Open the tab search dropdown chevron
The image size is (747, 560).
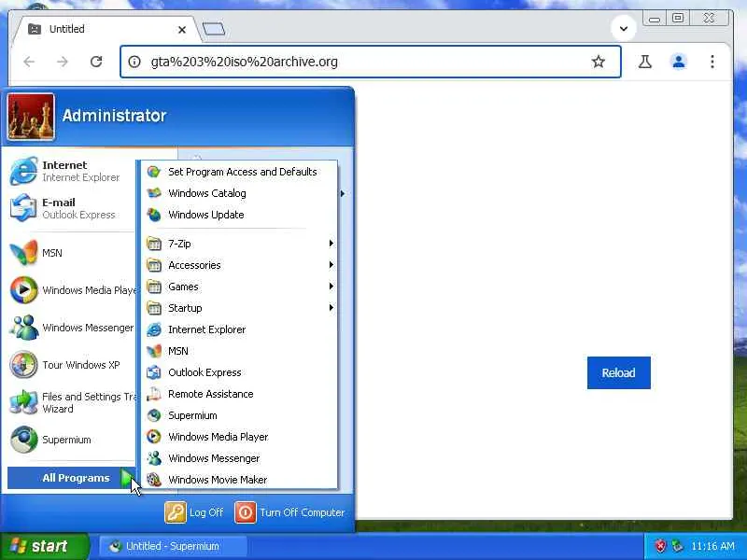tap(623, 29)
